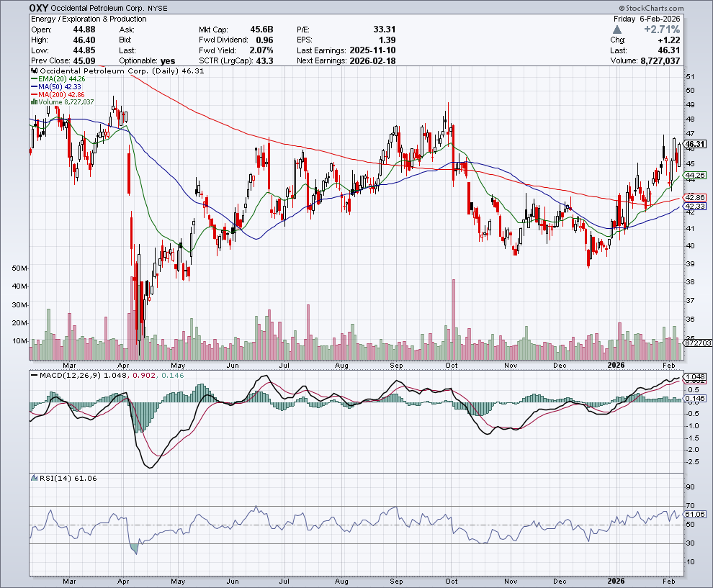
Task: Click the Open value 44.88
Action: click(x=84, y=30)
